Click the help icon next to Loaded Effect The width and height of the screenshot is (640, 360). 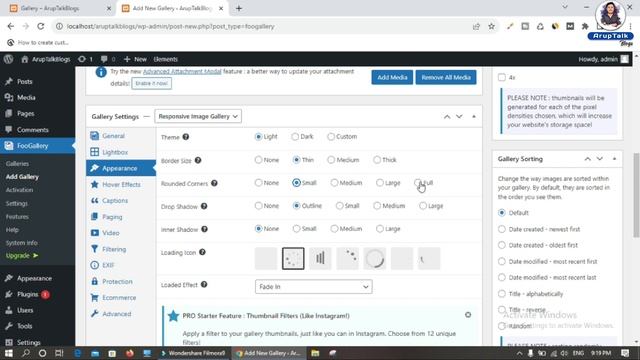pos(204,284)
